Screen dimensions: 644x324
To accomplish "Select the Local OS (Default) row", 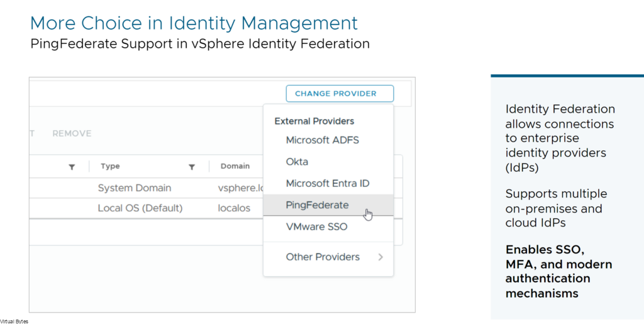I will tap(146, 208).
